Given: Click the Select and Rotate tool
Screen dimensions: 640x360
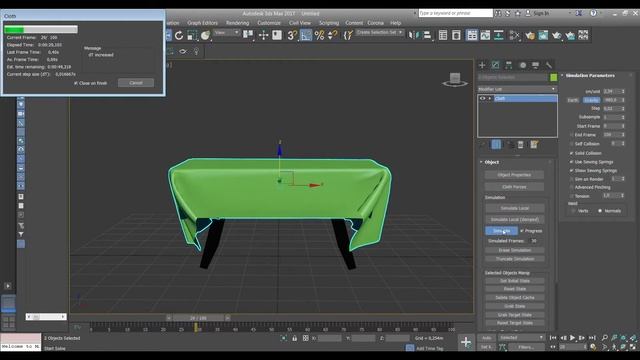Looking at the screenshot, I should point(179,36).
